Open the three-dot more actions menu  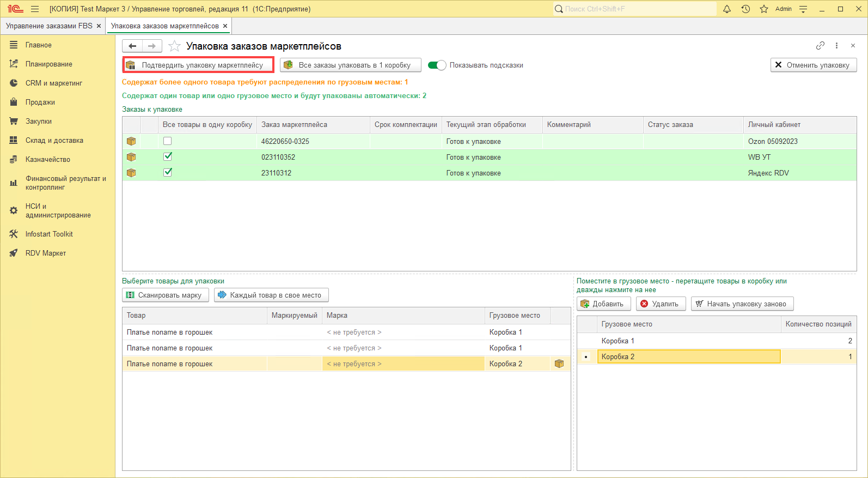click(836, 46)
